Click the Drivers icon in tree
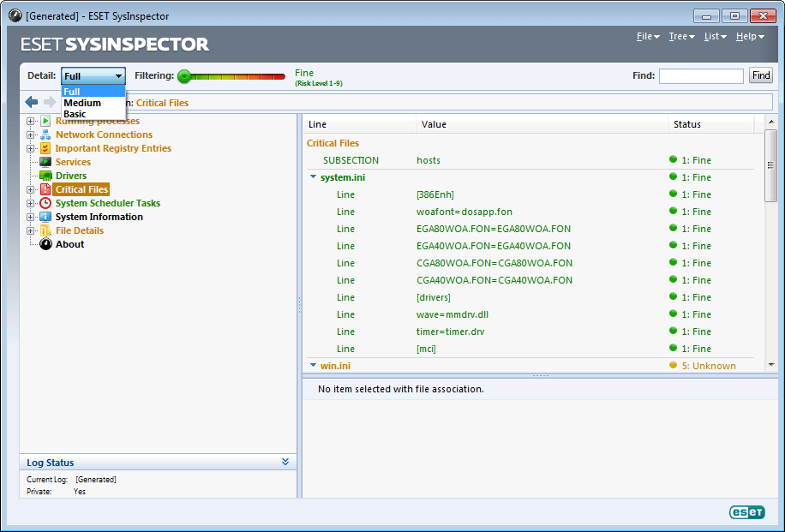Screen dimensions: 785x532 tap(45, 176)
